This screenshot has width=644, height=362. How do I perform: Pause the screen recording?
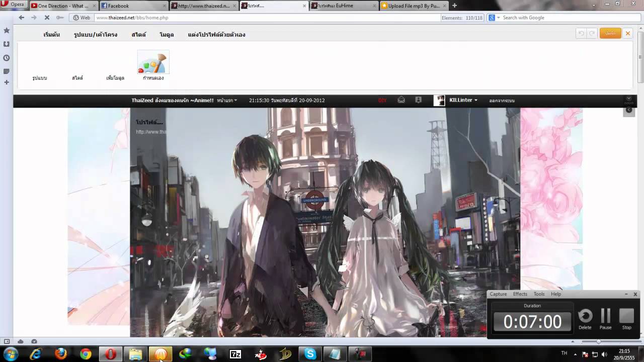(x=606, y=319)
